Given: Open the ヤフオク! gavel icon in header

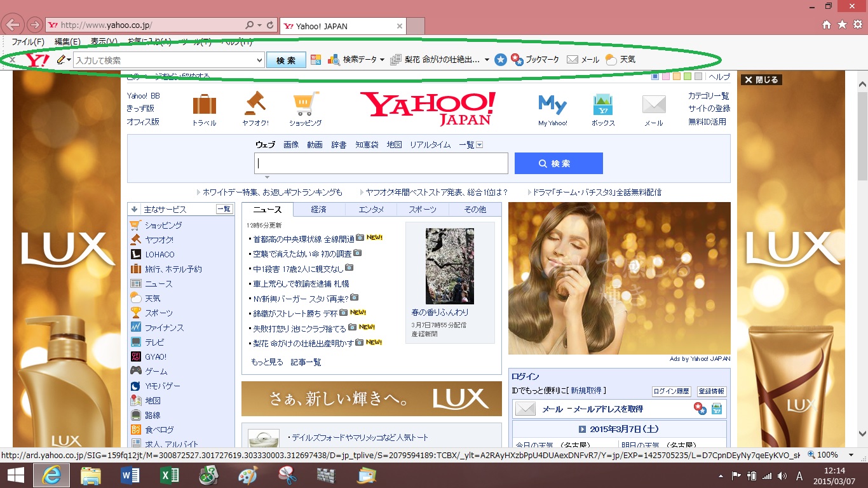Looking at the screenshot, I should (255, 103).
